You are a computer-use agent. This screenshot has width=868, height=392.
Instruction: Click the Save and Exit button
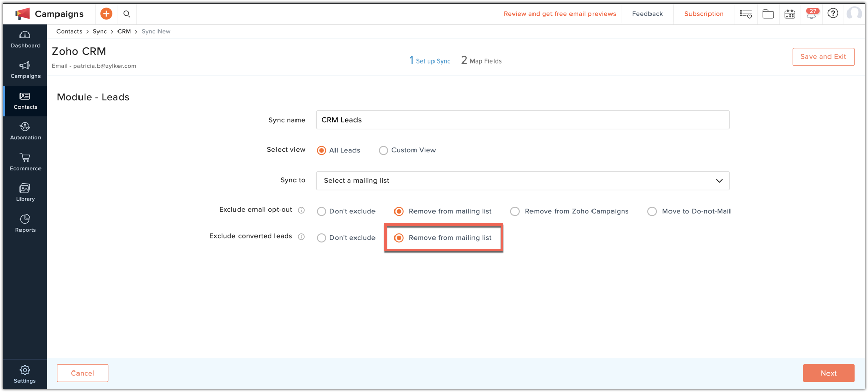(823, 57)
